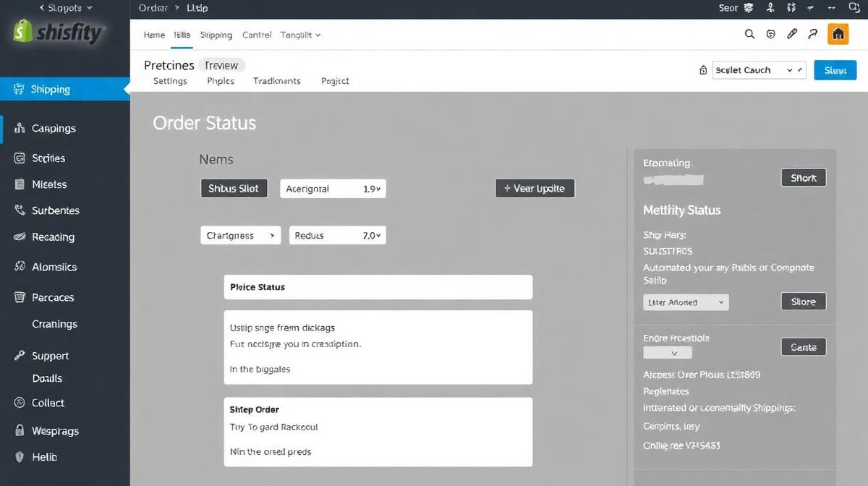The width and height of the screenshot is (868, 486).
Task: Open the Acerigntal dropdown
Action: click(333, 189)
